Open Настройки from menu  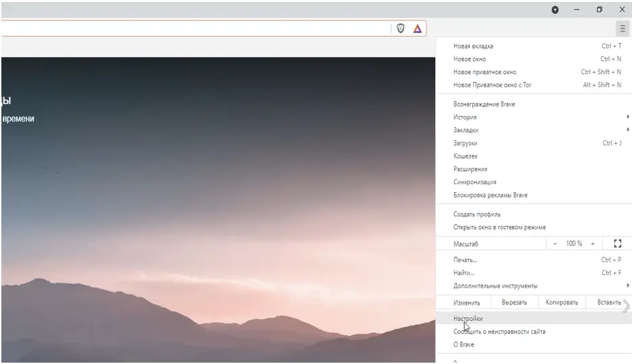(x=534, y=318)
